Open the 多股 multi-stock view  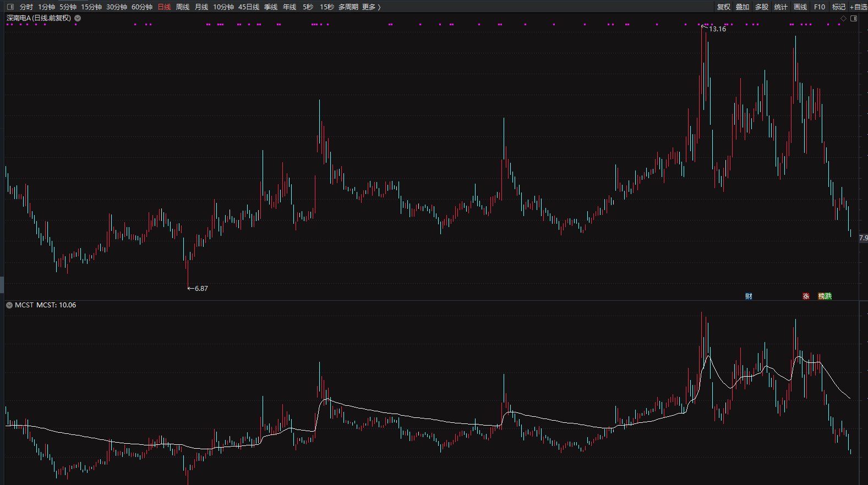(762, 7)
